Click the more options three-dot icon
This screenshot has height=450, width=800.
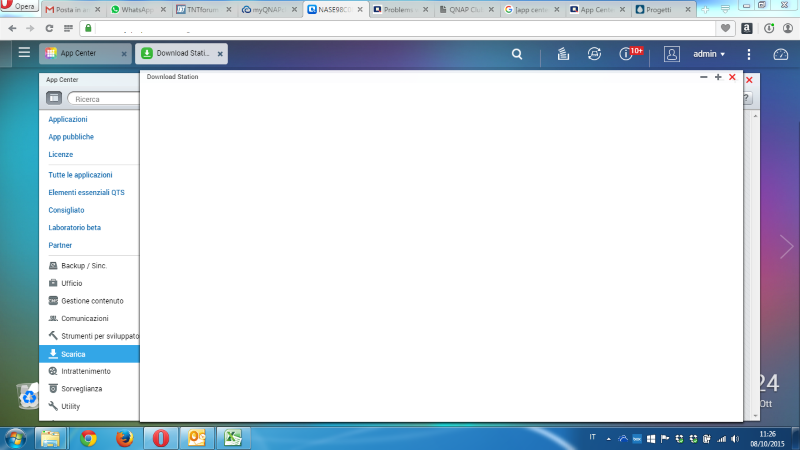[x=749, y=54]
